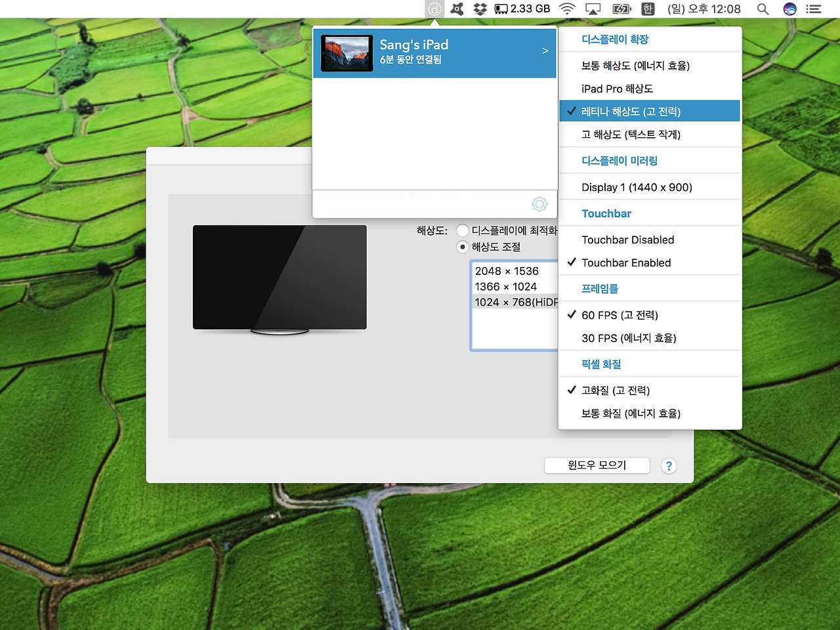
Task: Click the menu bar clock showing 12:08
Action: pos(704,9)
